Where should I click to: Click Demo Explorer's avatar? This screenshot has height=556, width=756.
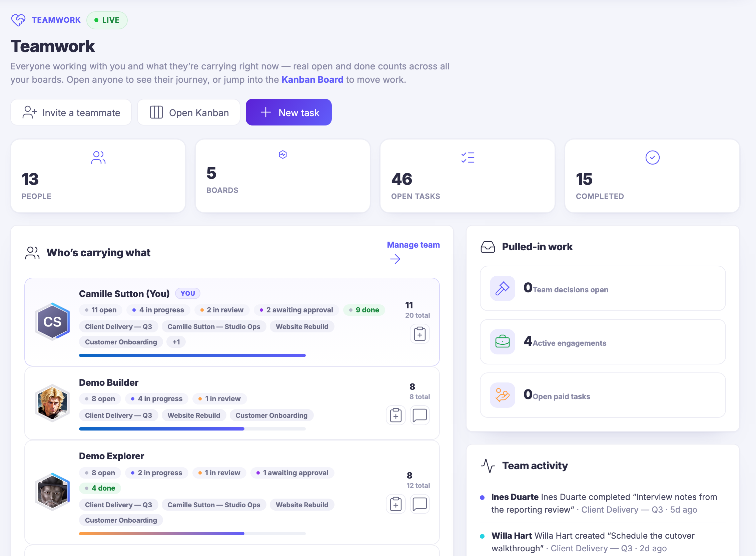tap(52, 492)
